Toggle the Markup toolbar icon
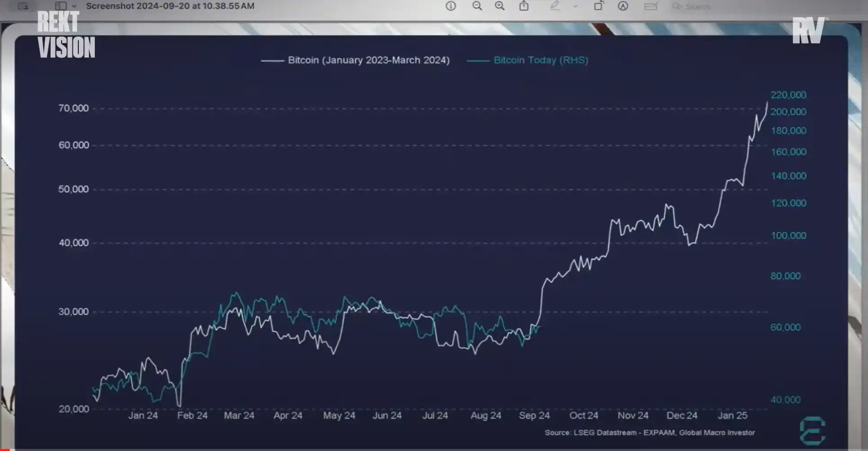Screen dimensions: 868x451 pos(623,6)
